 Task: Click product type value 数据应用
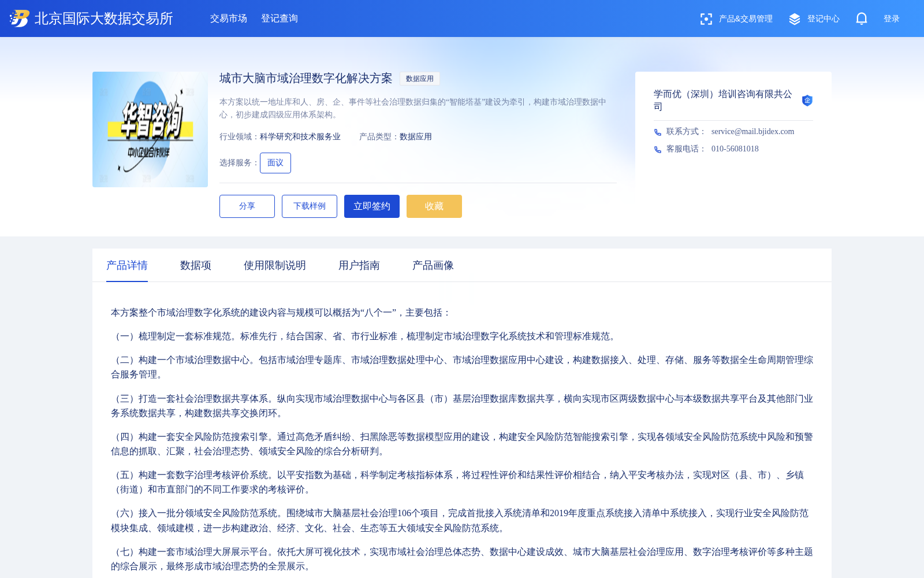pyautogui.click(x=416, y=137)
